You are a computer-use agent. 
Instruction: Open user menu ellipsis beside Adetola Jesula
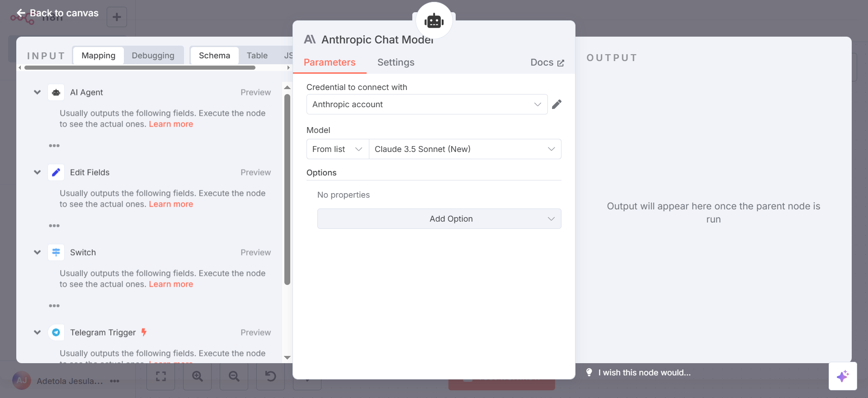pos(115,381)
